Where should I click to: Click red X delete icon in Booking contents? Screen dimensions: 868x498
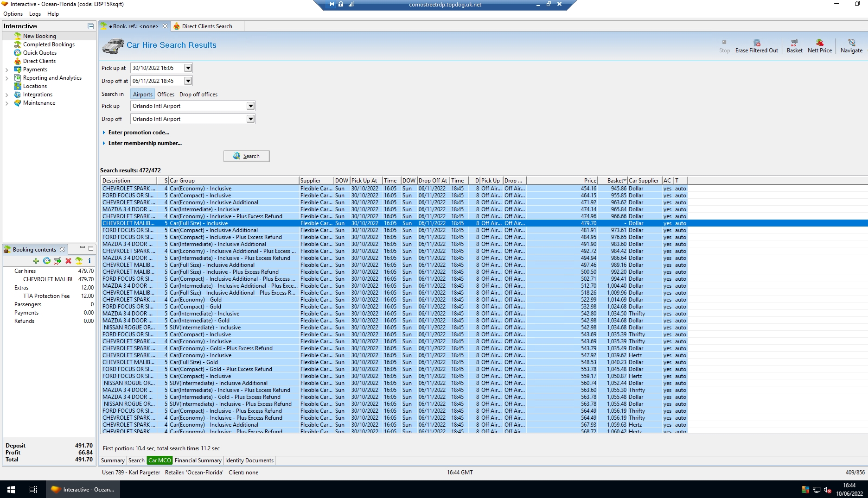[x=68, y=261]
